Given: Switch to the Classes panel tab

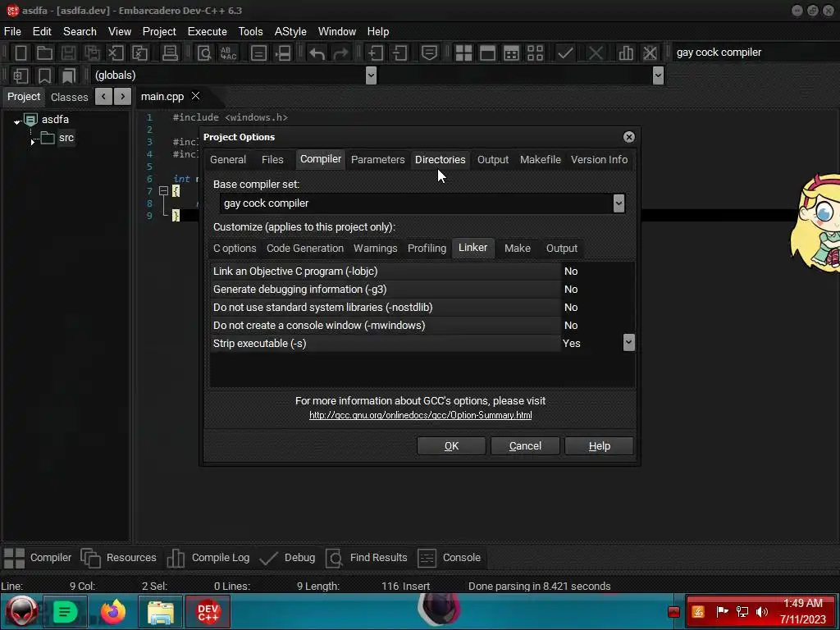Looking at the screenshot, I should coord(69,97).
